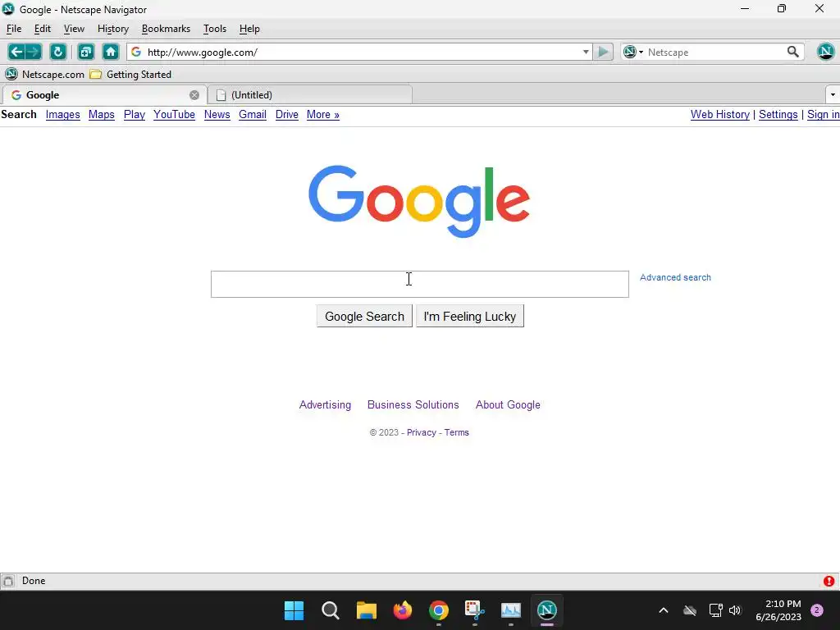
Task: Go to the Home page icon
Action: [x=111, y=52]
